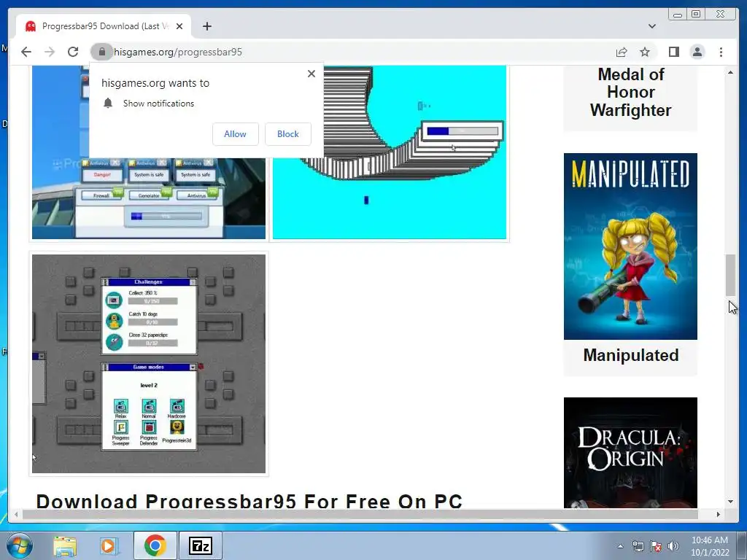Open a new tab with the plus button
747x560 pixels.
(206, 26)
